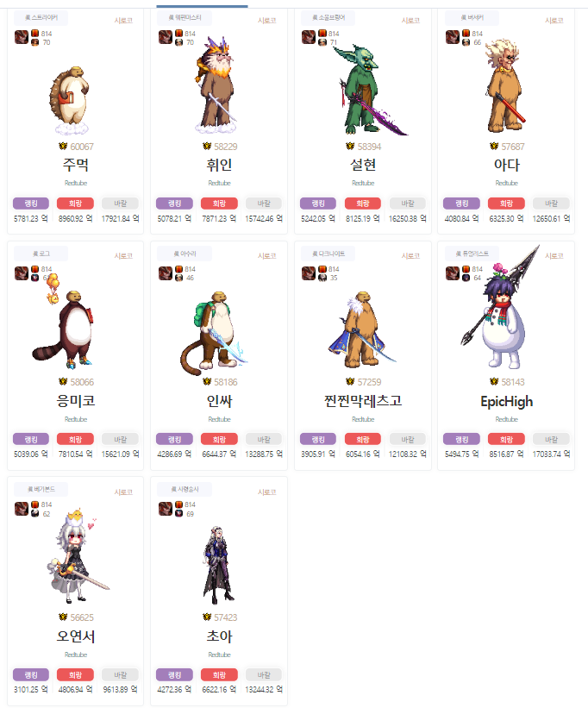Open the 시령술사 job tag
The image size is (588, 708).
(185, 490)
